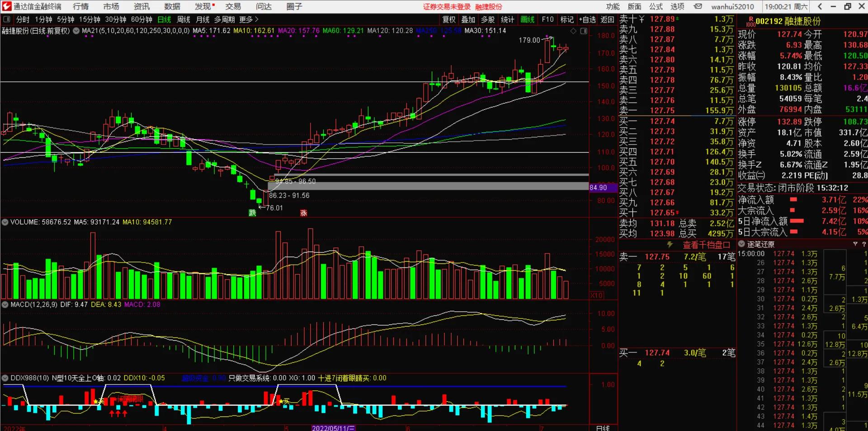Click the 179.00 high price label

[529, 40]
